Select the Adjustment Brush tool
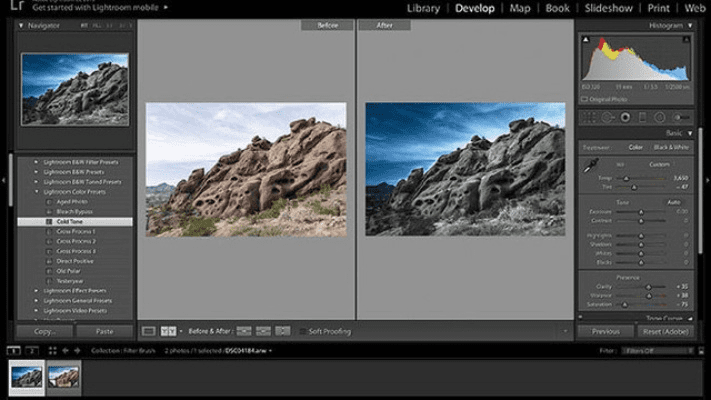 [x=681, y=117]
